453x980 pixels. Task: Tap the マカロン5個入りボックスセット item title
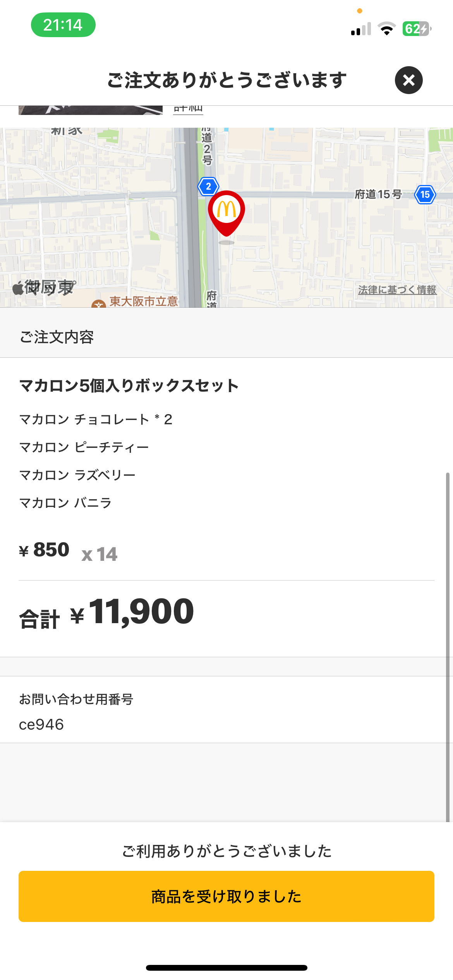[x=129, y=386]
